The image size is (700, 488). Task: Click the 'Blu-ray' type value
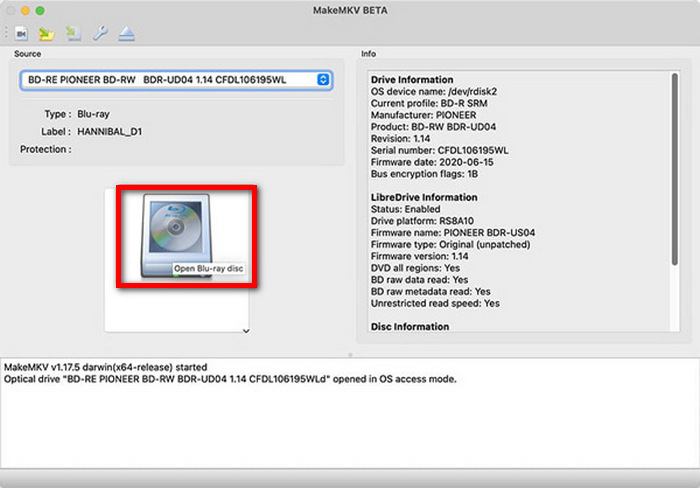point(93,114)
